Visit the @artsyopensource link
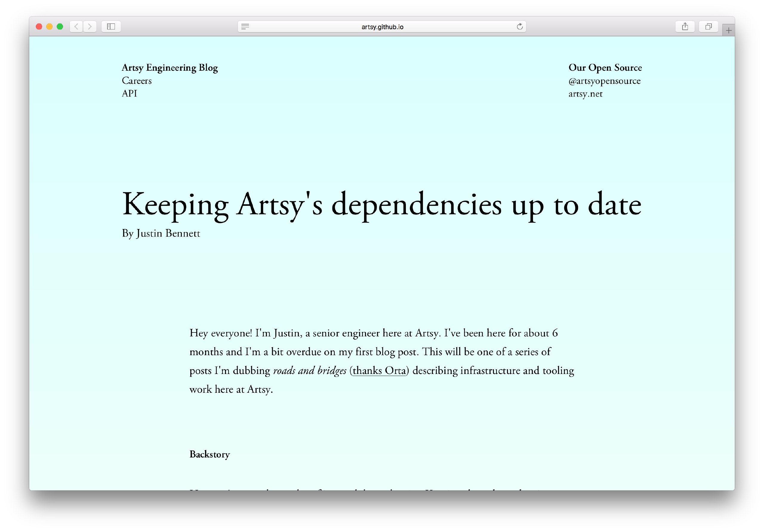764x532 pixels. coord(604,81)
